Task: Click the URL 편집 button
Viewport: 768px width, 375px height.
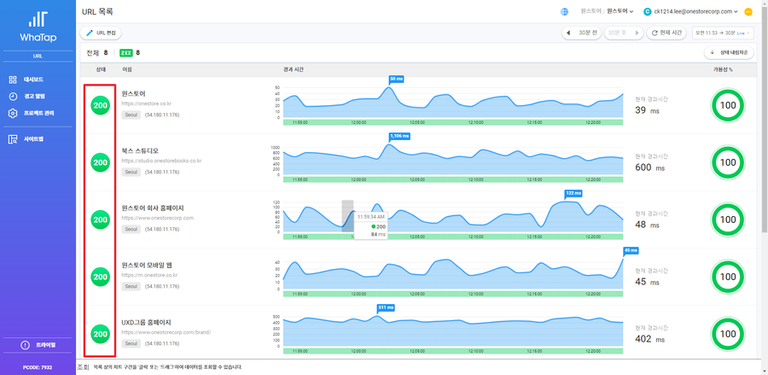Action: point(100,33)
